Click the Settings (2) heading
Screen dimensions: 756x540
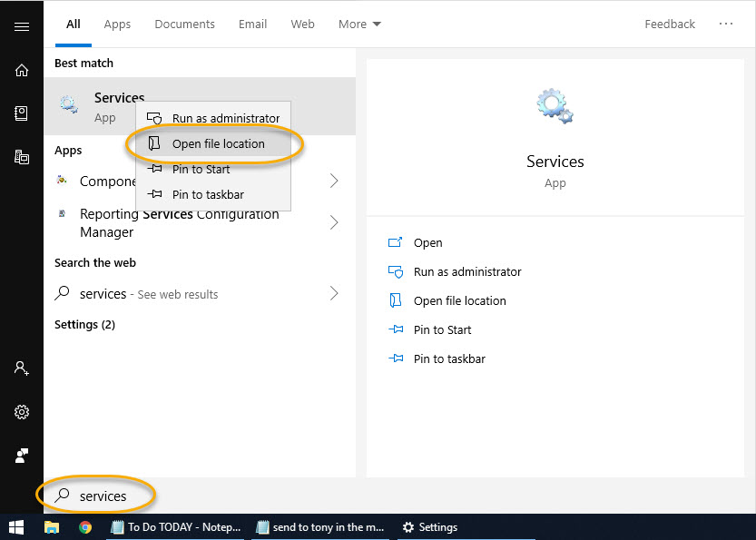(84, 325)
